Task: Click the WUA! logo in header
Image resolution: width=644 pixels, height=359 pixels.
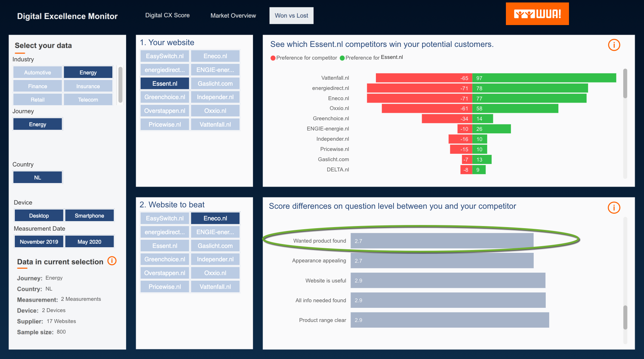Action: coord(537,14)
